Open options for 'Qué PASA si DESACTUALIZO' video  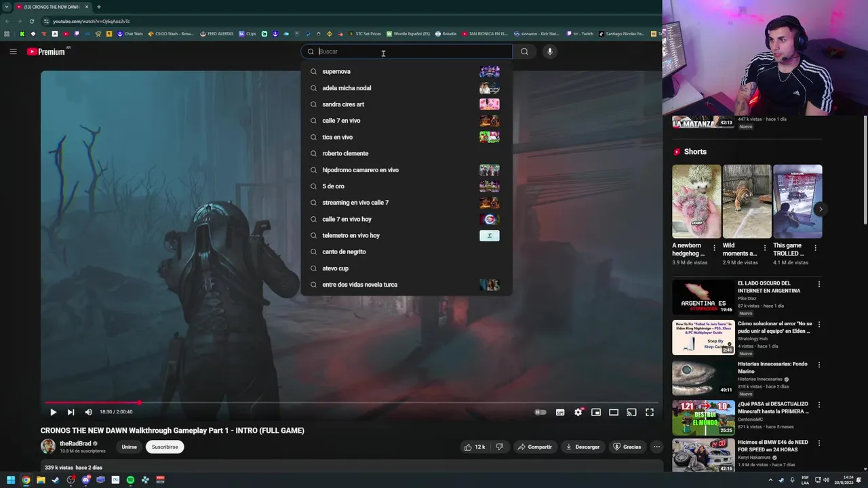tap(819, 405)
